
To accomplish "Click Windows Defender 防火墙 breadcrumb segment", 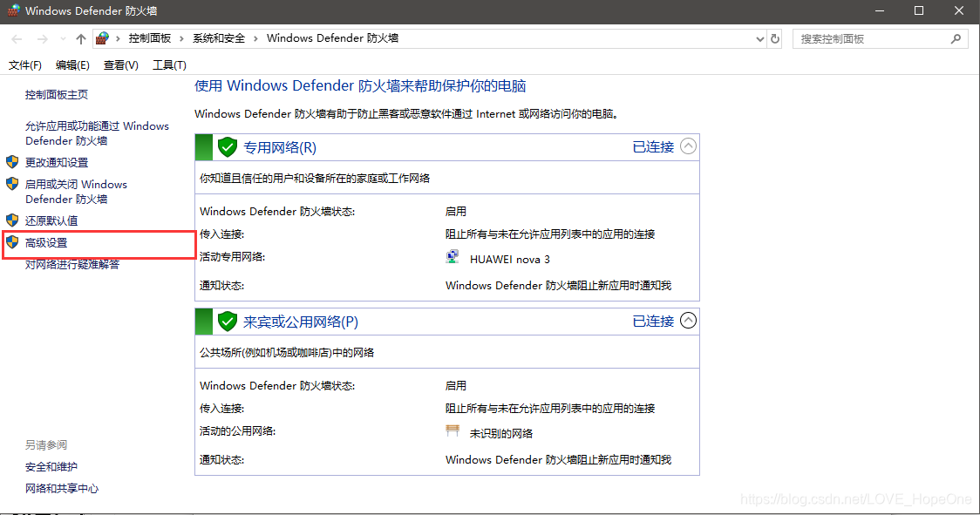I will tap(332, 38).
